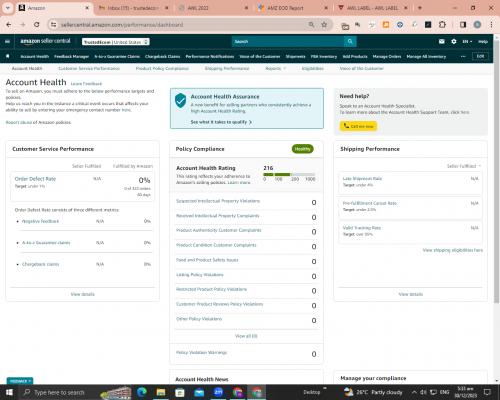Open Food and Product Safety Issues link

pos(207,260)
